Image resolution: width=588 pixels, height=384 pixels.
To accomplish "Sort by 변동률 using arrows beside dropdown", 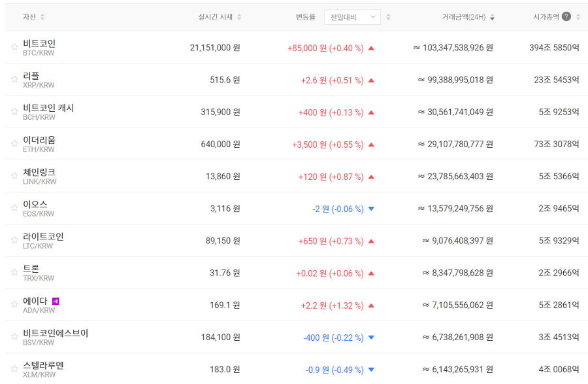I will click(x=389, y=17).
